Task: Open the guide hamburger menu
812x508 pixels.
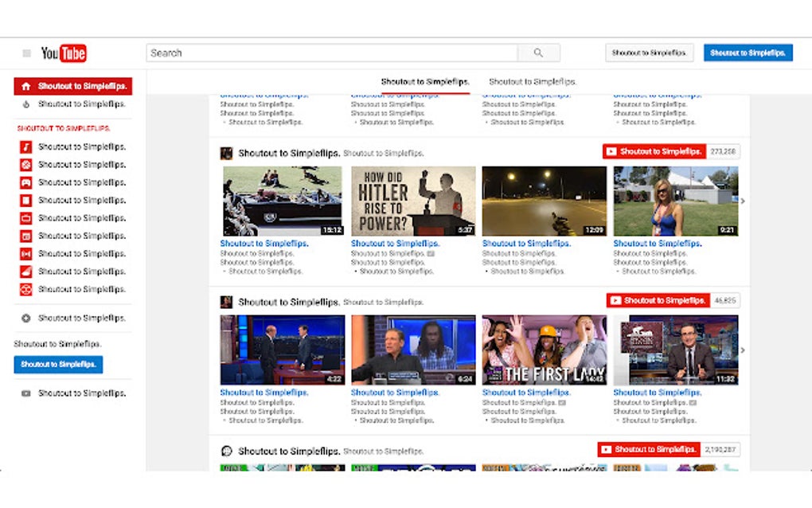Action: point(25,53)
